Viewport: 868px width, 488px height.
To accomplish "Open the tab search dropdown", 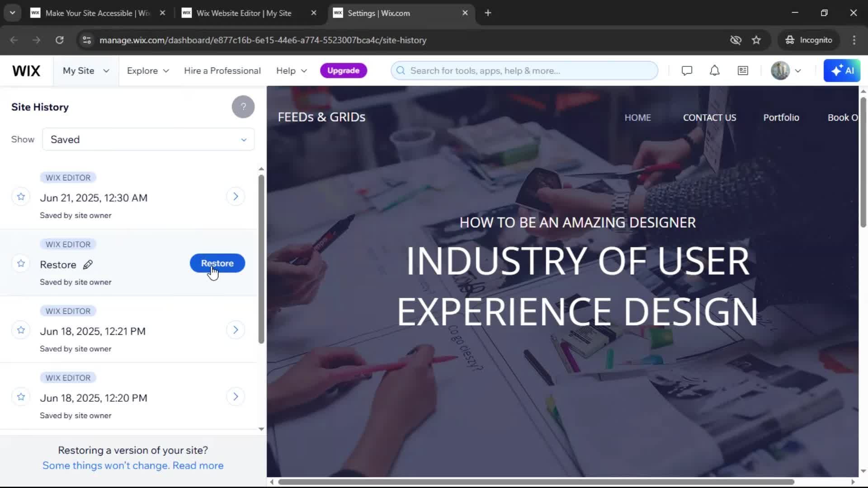I will tap(12, 13).
